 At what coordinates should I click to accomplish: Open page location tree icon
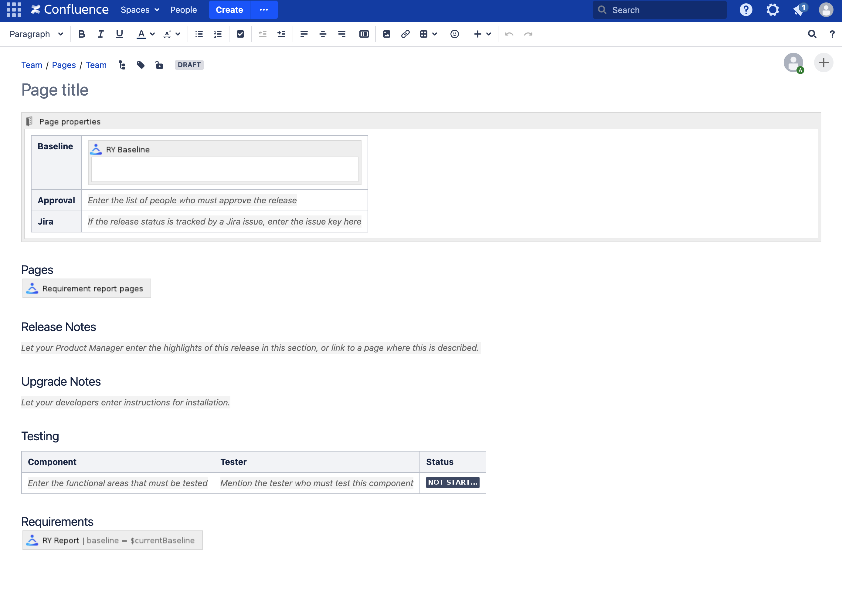coord(122,65)
